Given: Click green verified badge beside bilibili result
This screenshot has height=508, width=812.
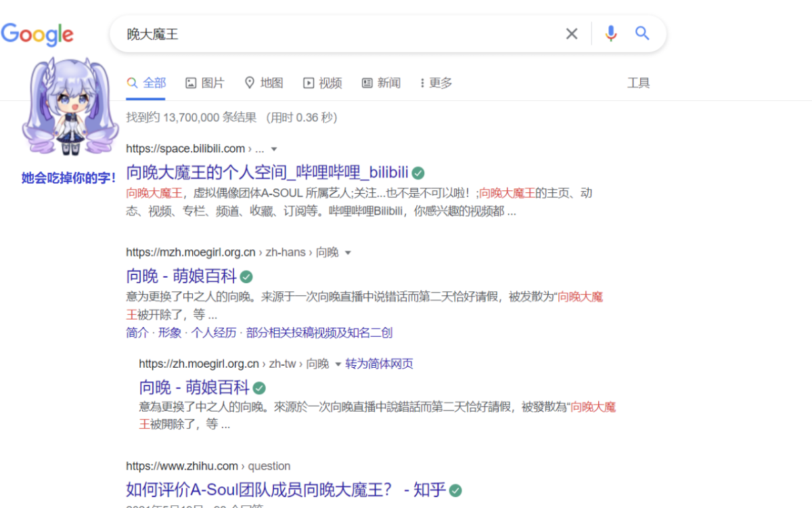Looking at the screenshot, I should tap(419, 172).
